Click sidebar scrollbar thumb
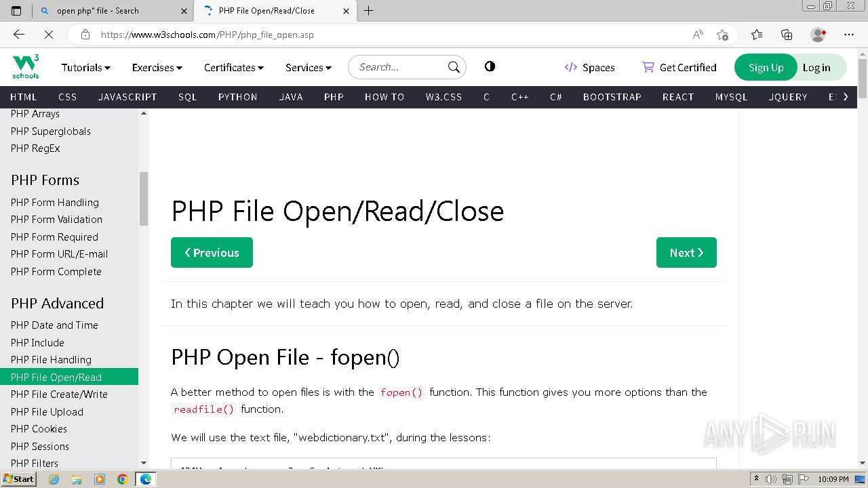The image size is (868, 488). 143,199
